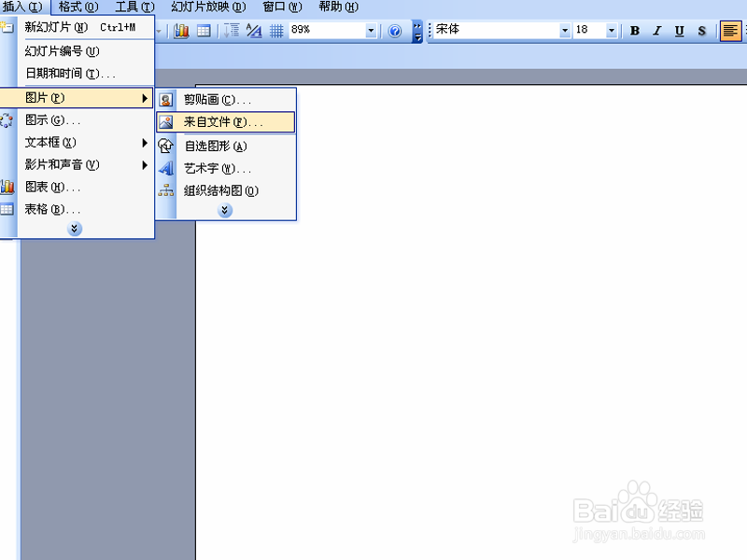The height and width of the screenshot is (560, 747).
Task: Open the 格式 (Format) menu
Action: pos(78,7)
